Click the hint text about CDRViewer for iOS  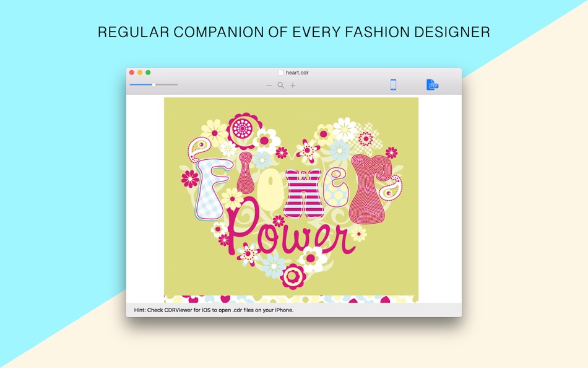(x=214, y=310)
